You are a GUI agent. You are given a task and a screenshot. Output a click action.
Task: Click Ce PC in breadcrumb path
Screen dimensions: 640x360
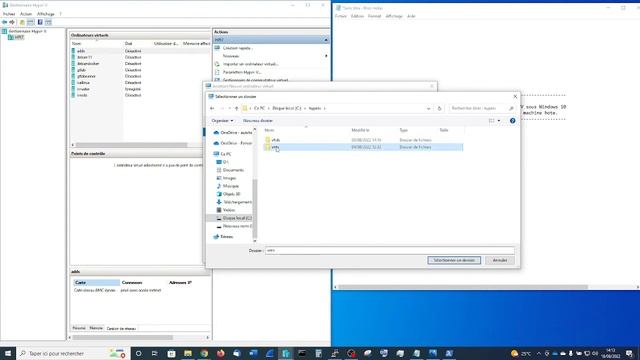click(x=259, y=109)
